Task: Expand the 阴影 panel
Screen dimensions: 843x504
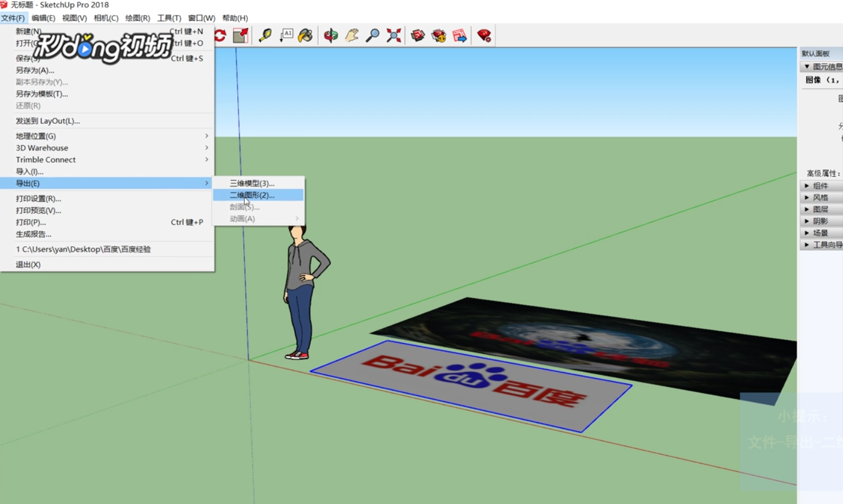Action: (x=822, y=221)
